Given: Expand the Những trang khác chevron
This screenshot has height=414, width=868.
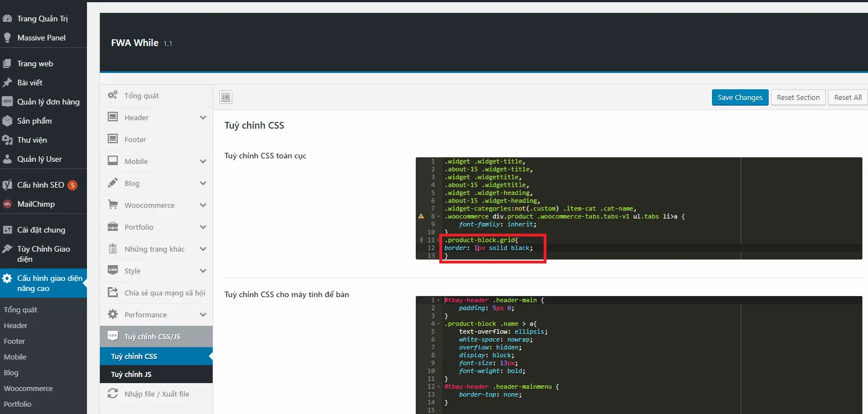Looking at the screenshot, I should click(x=203, y=249).
